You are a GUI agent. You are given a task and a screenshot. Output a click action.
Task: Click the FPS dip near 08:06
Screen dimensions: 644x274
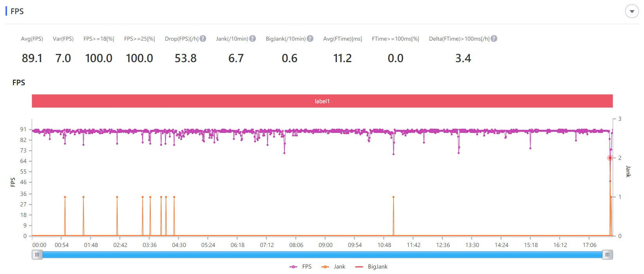coord(284,152)
